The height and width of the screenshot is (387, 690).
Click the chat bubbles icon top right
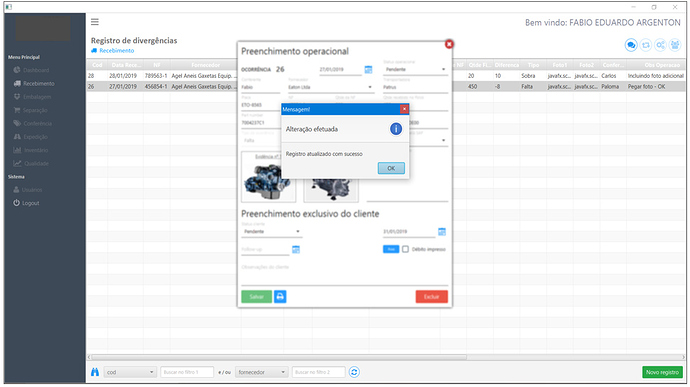point(631,45)
